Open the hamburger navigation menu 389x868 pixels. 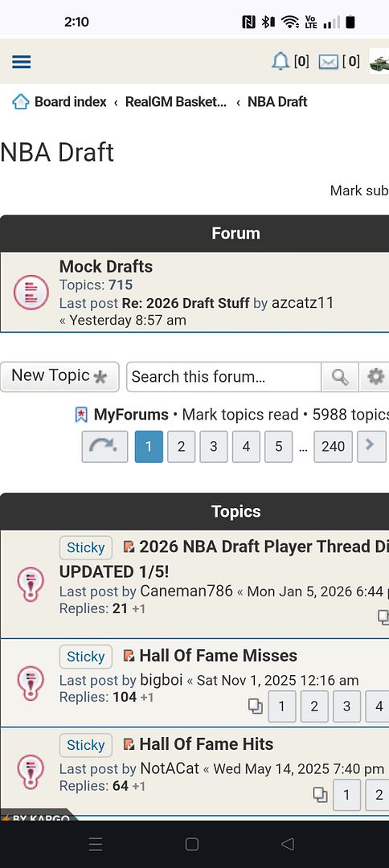[x=21, y=61]
